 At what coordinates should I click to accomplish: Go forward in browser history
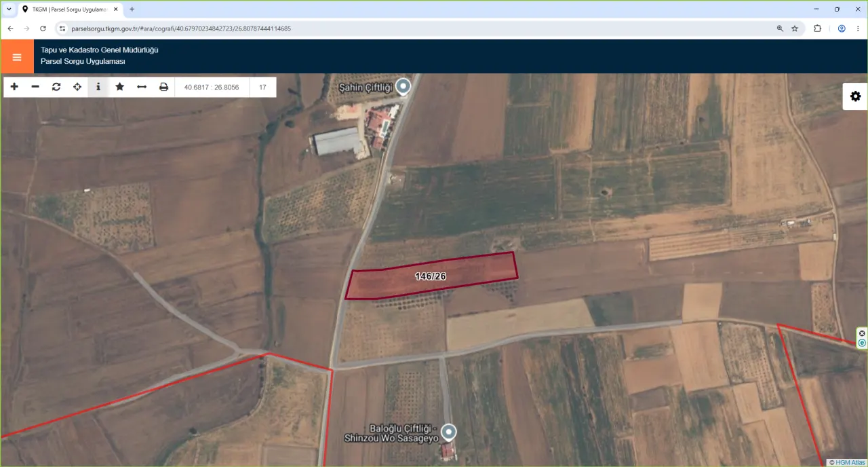click(x=26, y=29)
